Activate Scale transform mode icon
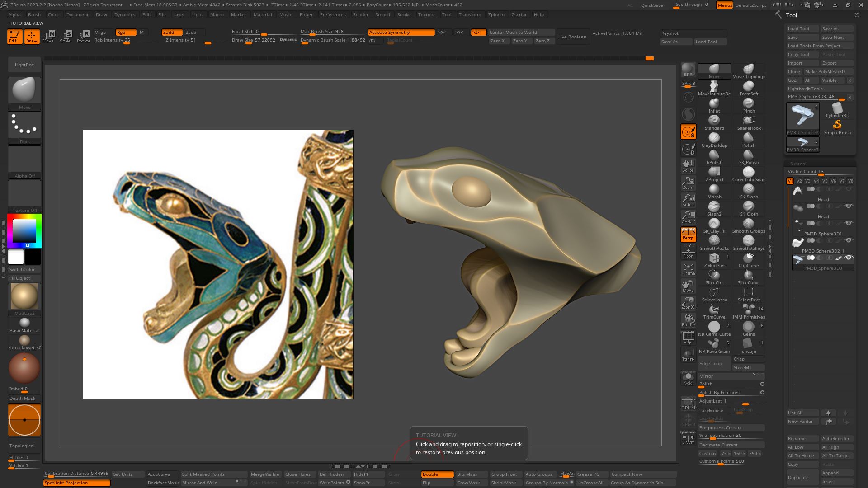The width and height of the screenshot is (868, 488). [x=66, y=36]
